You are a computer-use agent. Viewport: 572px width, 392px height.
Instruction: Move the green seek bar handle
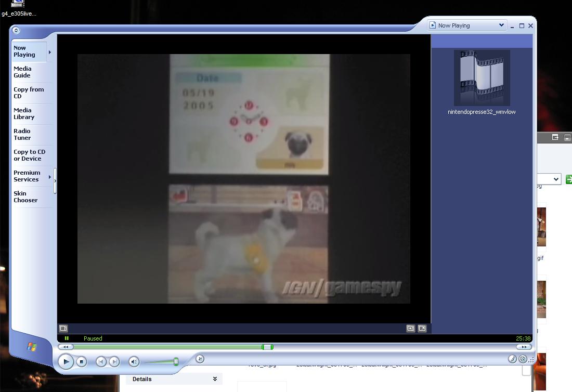pyautogui.click(x=267, y=347)
